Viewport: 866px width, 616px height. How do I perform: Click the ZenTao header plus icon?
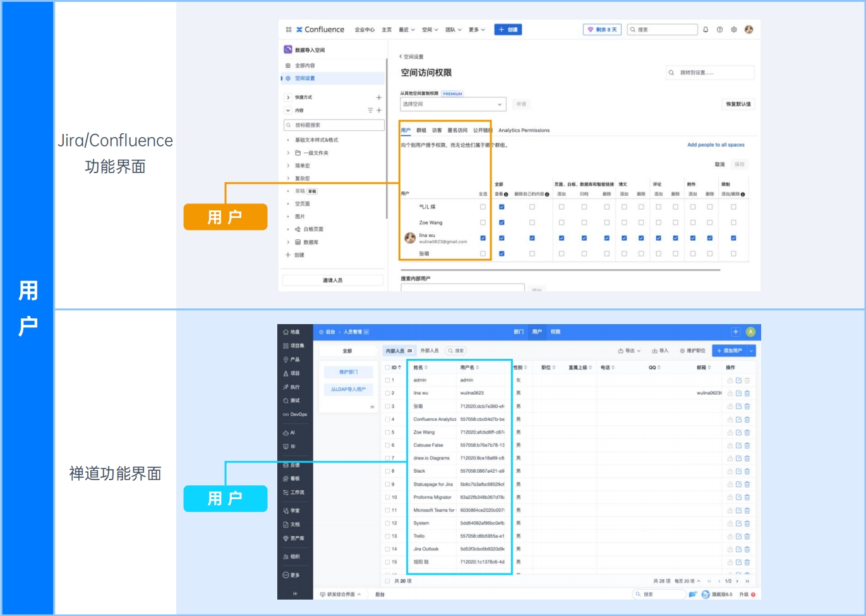(x=736, y=332)
